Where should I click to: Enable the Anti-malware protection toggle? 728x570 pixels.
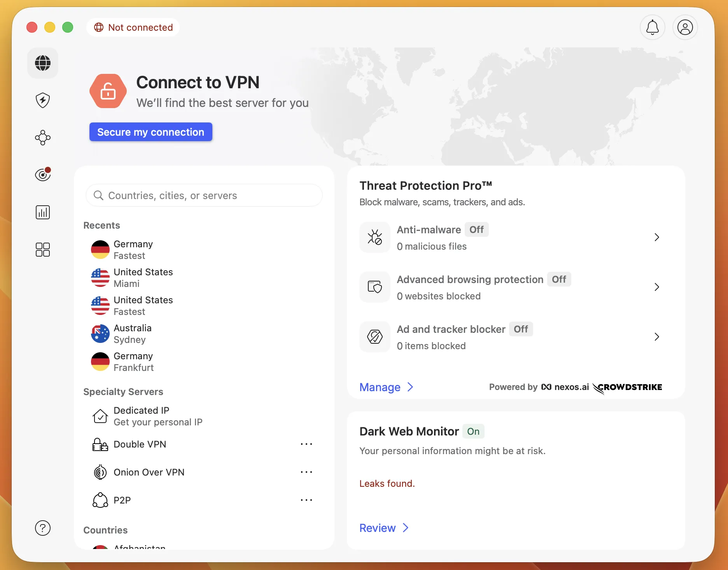pyautogui.click(x=476, y=229)
